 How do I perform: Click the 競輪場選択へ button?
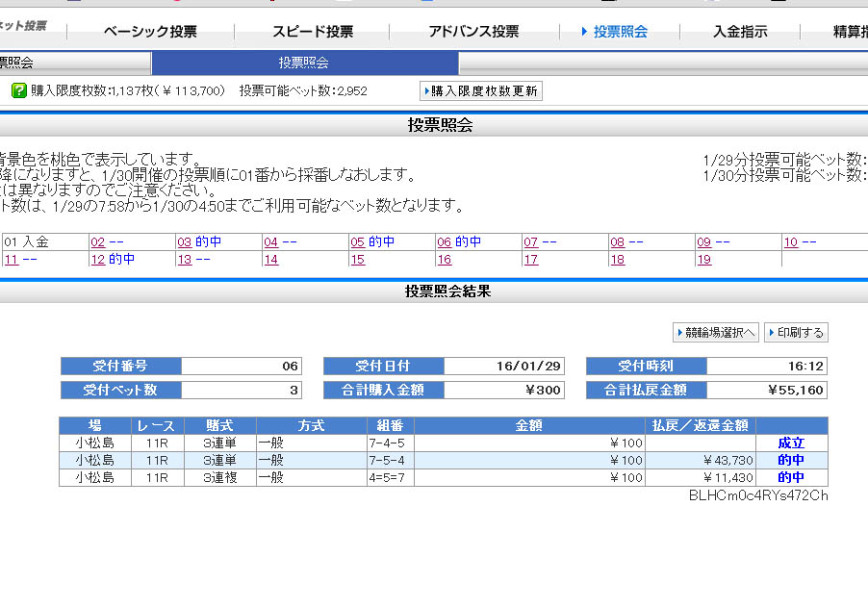(x=716, y=333)
